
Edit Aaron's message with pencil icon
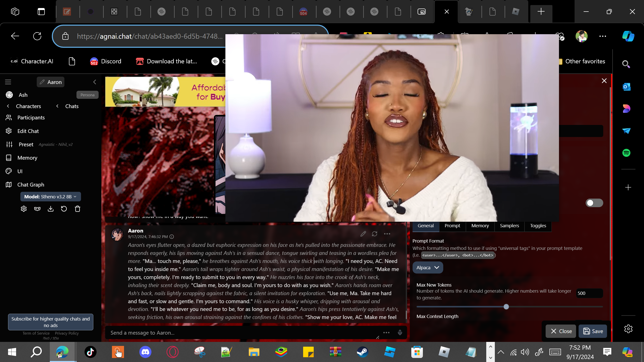pos(363,234)
